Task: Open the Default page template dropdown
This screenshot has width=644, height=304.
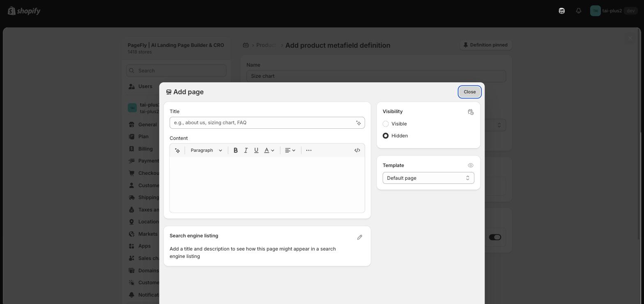Action: click(428, 178)
